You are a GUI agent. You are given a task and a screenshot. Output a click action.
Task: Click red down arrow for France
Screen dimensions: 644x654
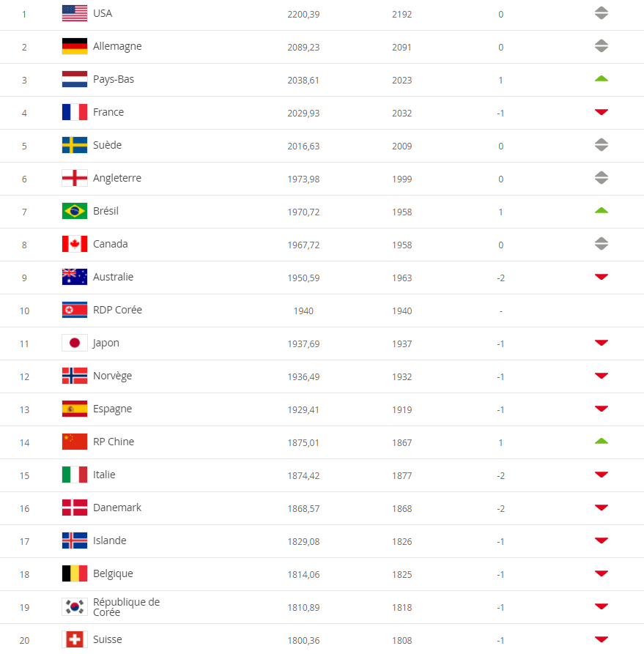[602, 112]
